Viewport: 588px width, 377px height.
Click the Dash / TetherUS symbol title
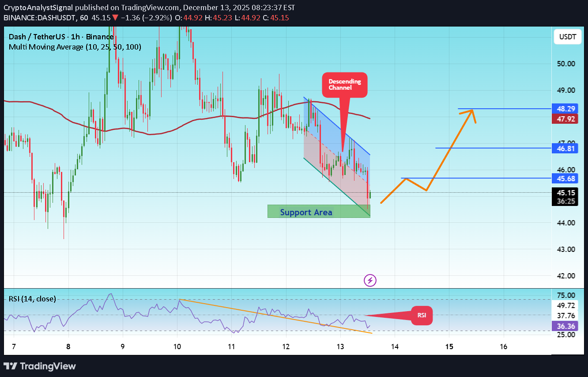(x=61, y=37)
